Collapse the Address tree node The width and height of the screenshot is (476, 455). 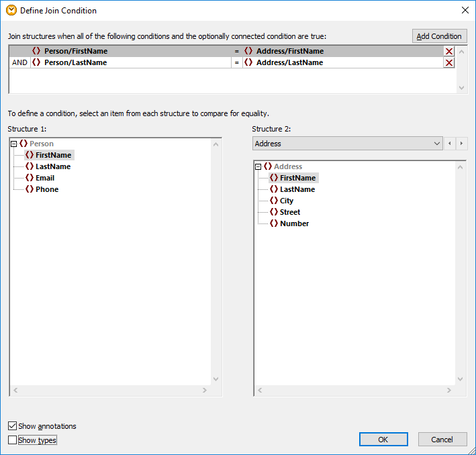point(258,166)
